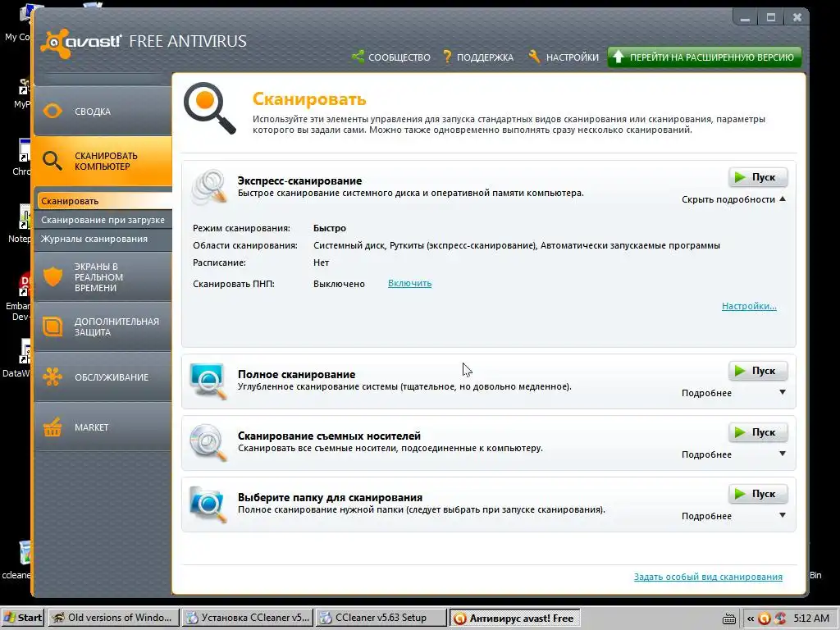840x630 pixels.
Task: Click the Start button
Action: (x=22, y=618)
